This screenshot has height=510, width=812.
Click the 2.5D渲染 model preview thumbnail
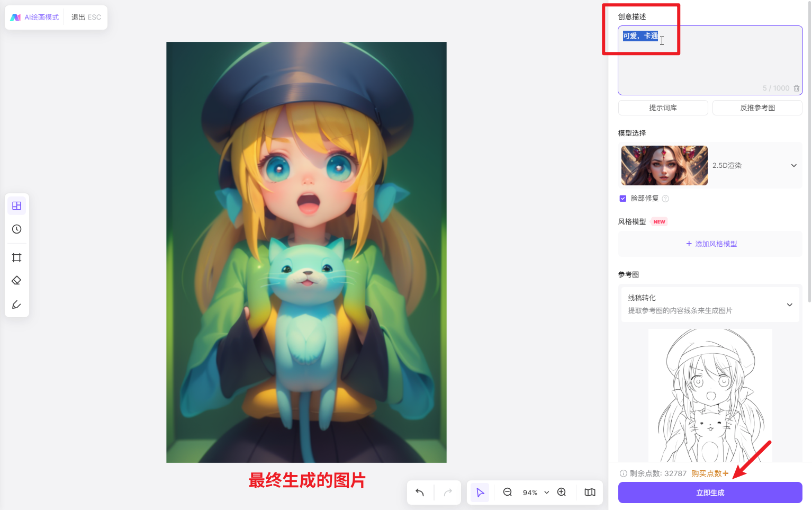(x=664, y=165)
